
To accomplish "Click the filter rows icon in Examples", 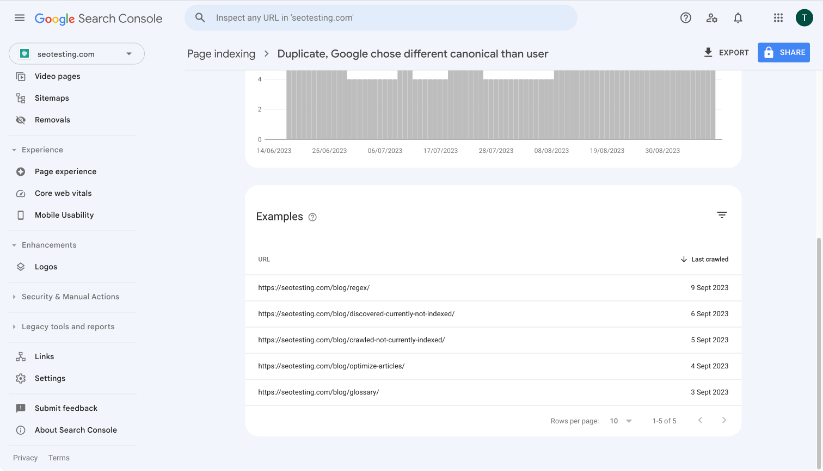I will point(722,215).
